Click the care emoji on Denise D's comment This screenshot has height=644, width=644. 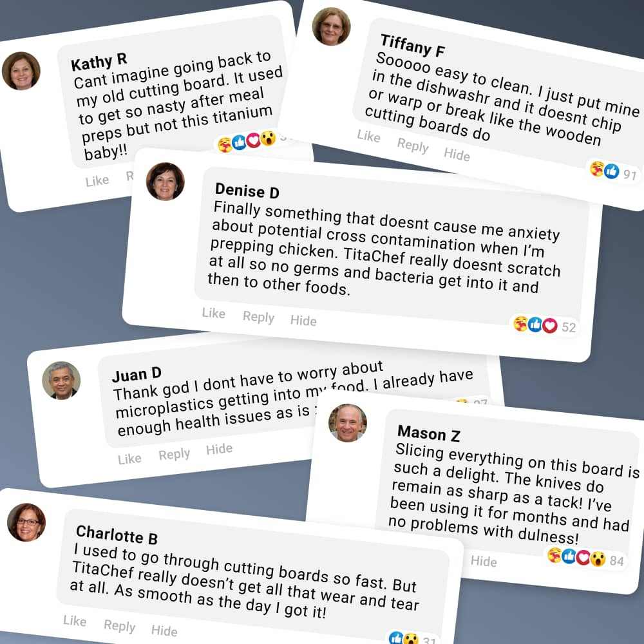[521, 324]
